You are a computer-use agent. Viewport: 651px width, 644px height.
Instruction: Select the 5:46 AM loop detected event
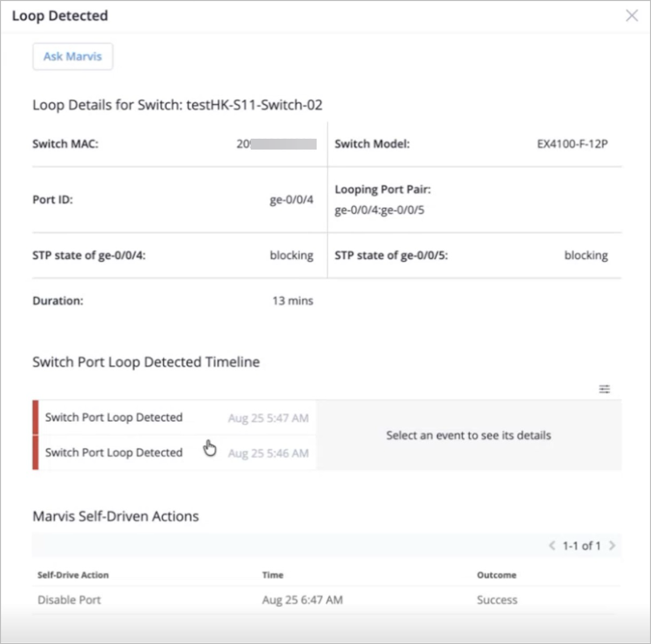tap(175, 453)
